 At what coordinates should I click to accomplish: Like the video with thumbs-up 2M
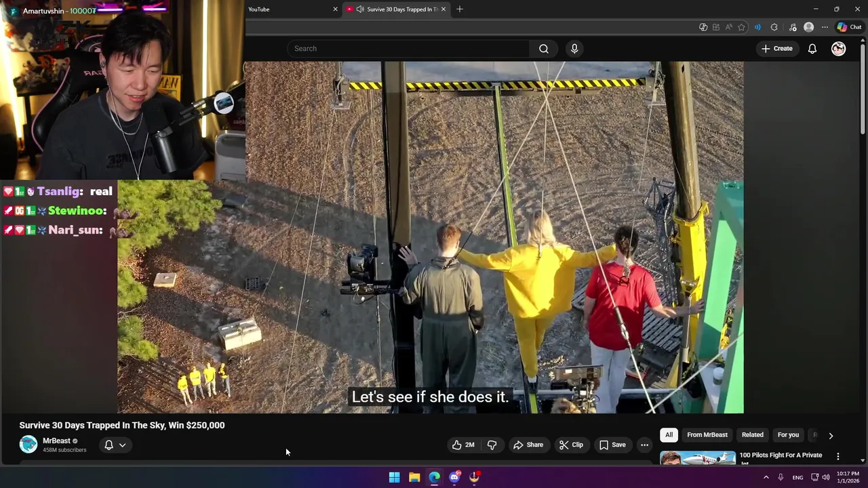click(x=463, y=445)
